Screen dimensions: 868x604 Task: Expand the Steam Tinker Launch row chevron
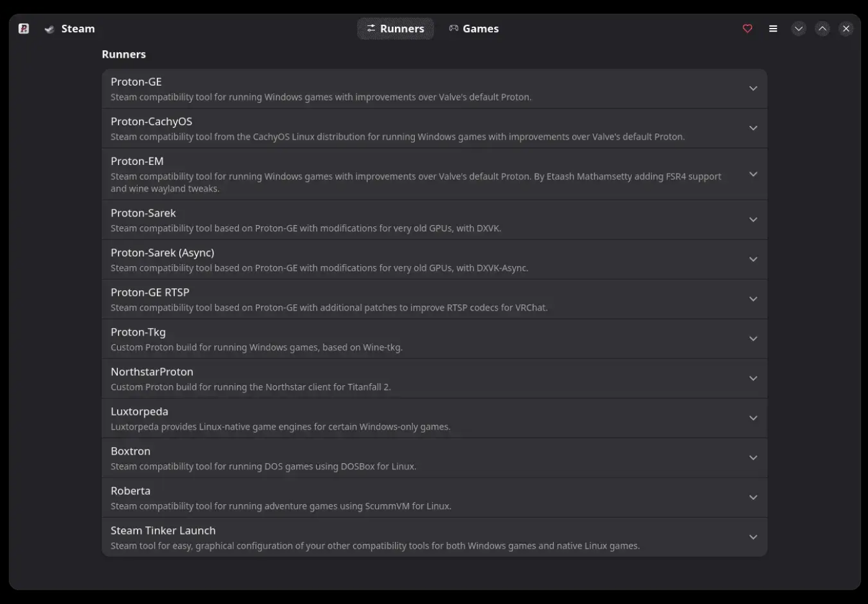tap(753, 537)
